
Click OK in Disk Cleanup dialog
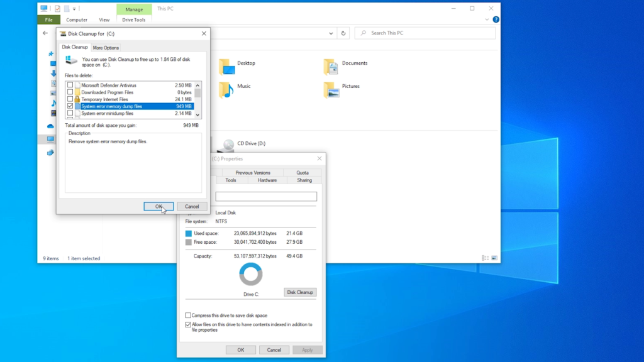pyautogui.click(x=158, y=206)
